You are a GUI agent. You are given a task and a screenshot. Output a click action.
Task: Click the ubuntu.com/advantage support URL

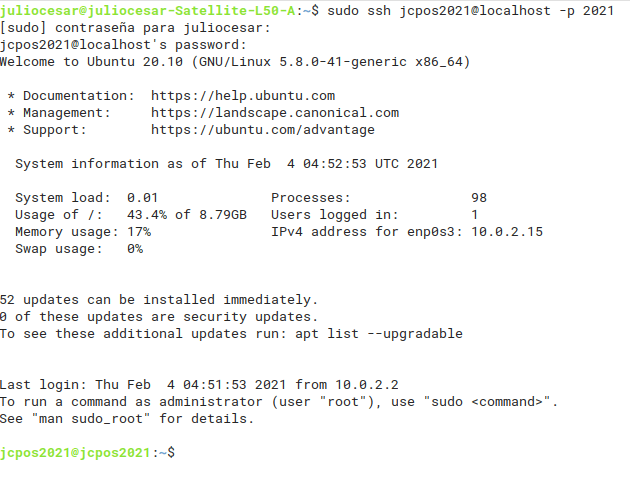[262, 130]
